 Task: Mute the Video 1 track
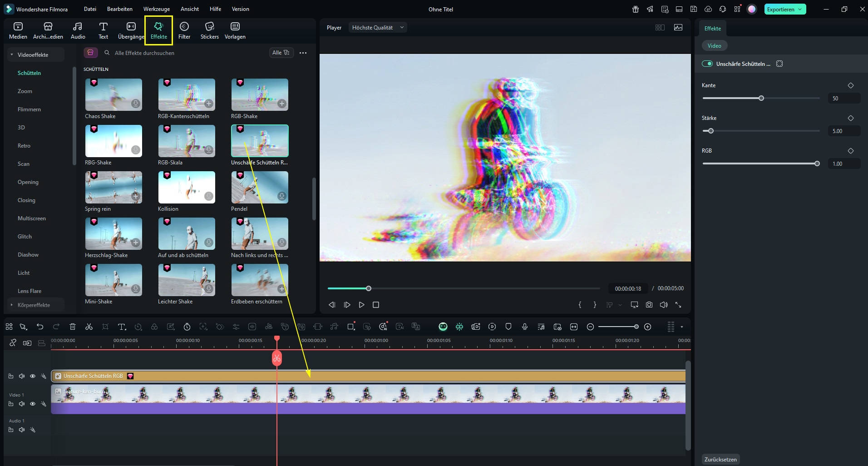click(x=22, y=404)
